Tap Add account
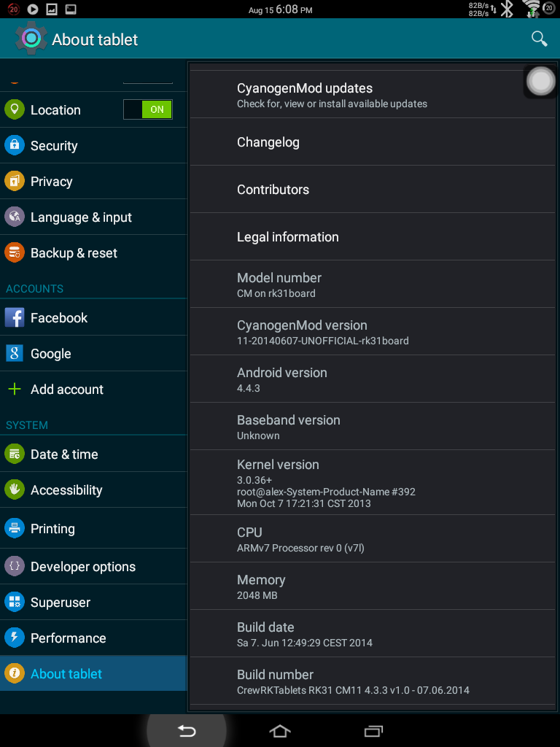Screen dimensions: 560x747 [93, 390]
